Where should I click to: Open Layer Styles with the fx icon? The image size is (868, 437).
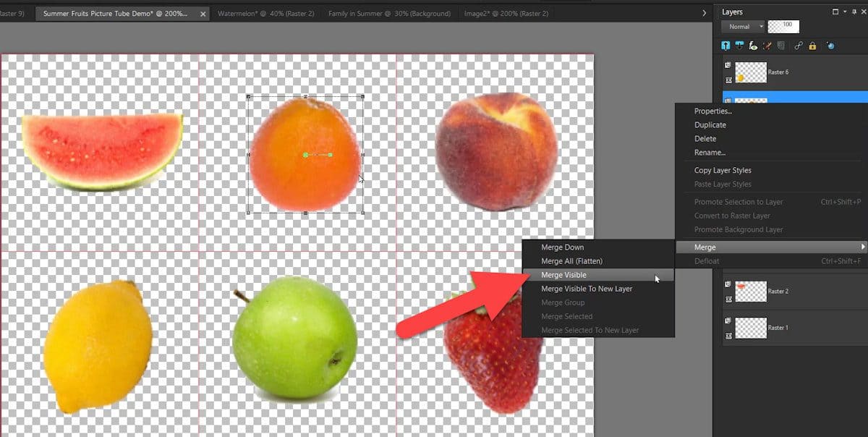754,45
